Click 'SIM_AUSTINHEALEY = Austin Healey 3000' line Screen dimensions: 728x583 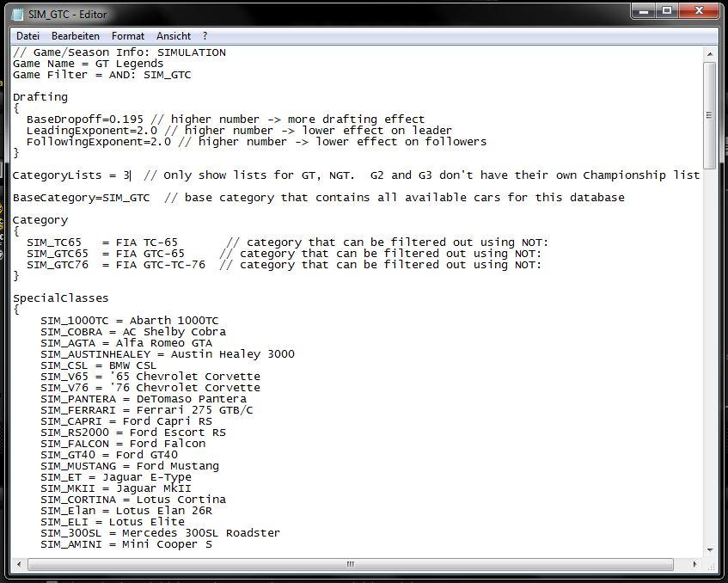[167, 354]
